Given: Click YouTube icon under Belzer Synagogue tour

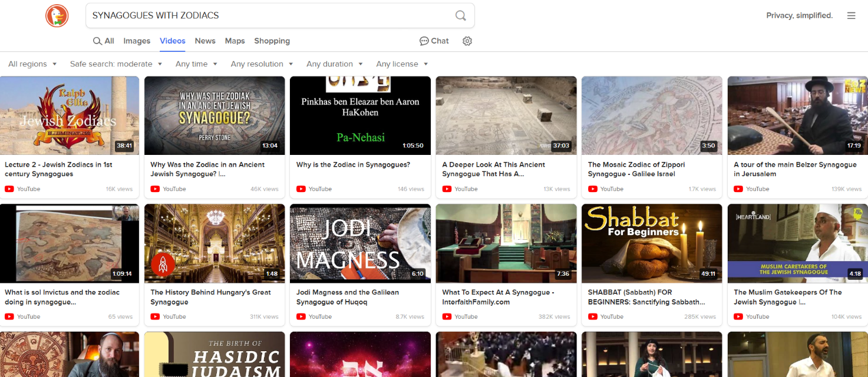Looking at the screenshot, I should (738, 189).
